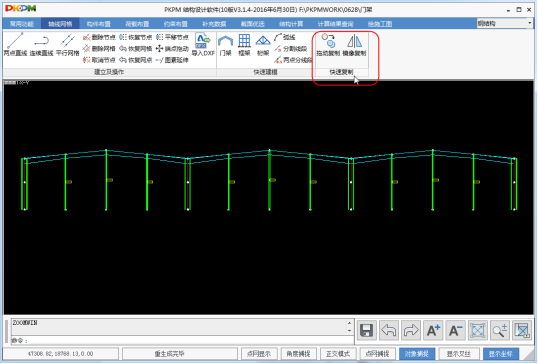538x364 pixels.
Task: Click the truss (桁架) quick modeling icon
Action: (263, 45)
